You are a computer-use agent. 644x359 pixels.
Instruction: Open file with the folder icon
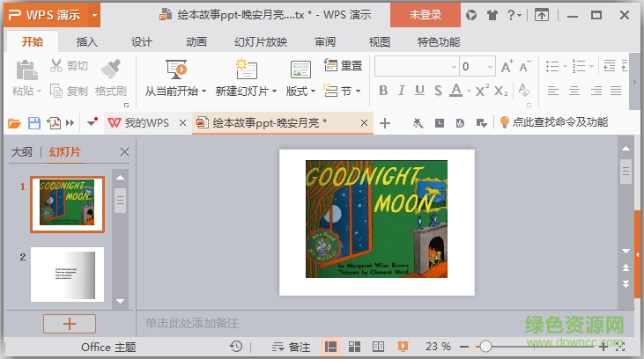tap(14, 123)
